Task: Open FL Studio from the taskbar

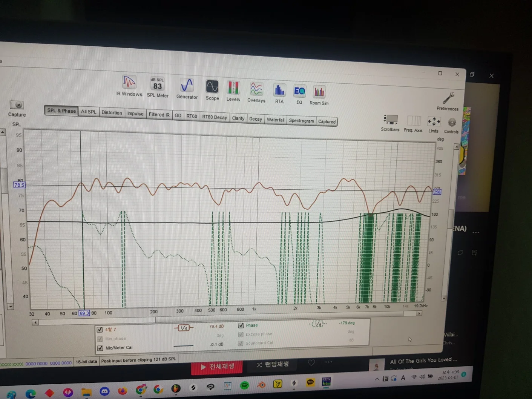Action: tap(176, 388)
